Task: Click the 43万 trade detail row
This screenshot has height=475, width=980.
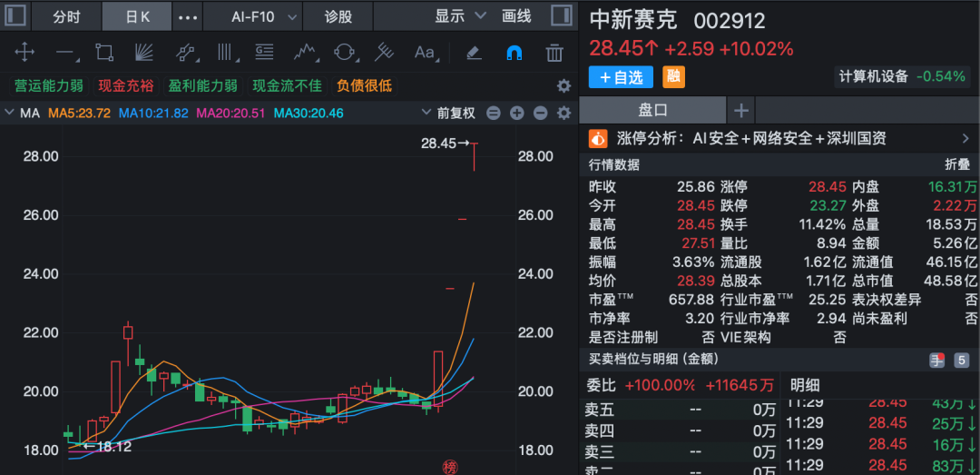Action: pyautogui.click(x=880, y=404)
